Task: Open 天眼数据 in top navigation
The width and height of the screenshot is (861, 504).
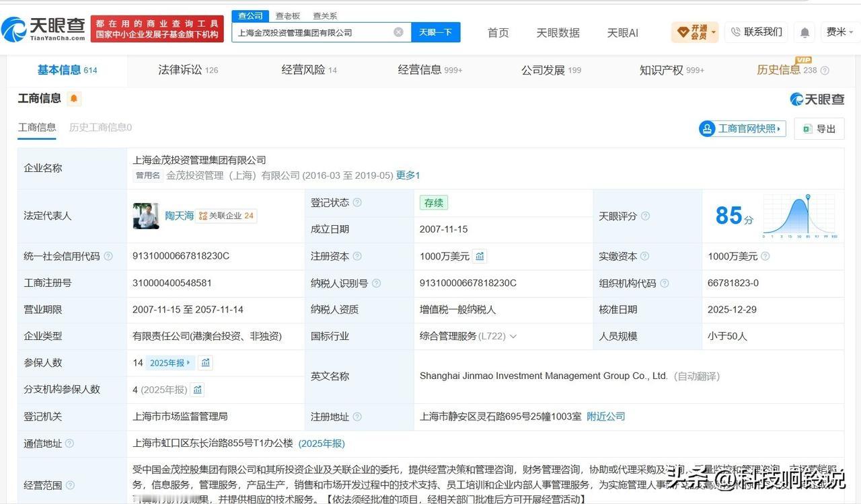Action: [x=558, y=32]
